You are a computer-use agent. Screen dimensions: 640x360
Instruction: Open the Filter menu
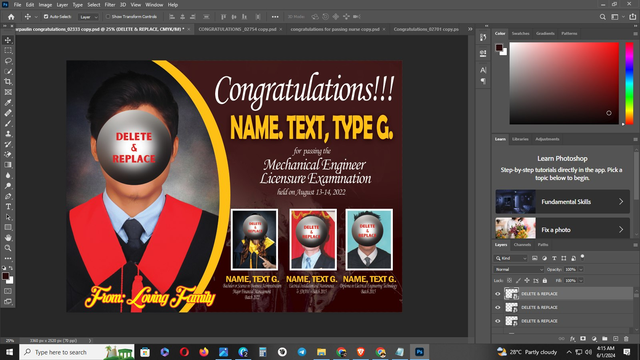110,5
